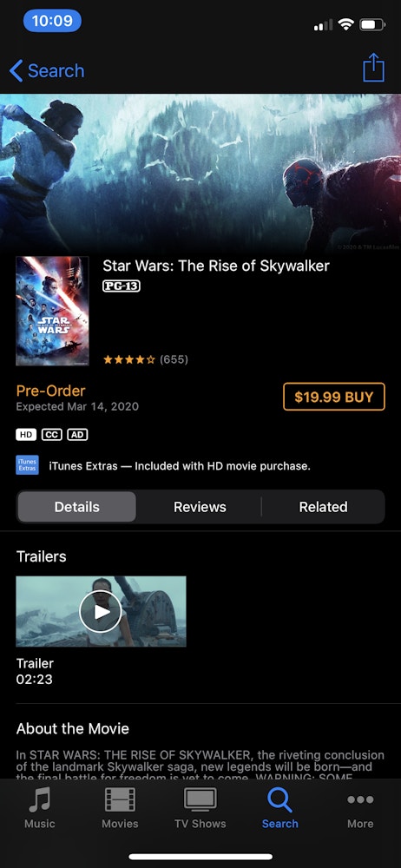This screenshot has height=868, width=401.
Task: Play the trailer video
Action: point(101,611)
